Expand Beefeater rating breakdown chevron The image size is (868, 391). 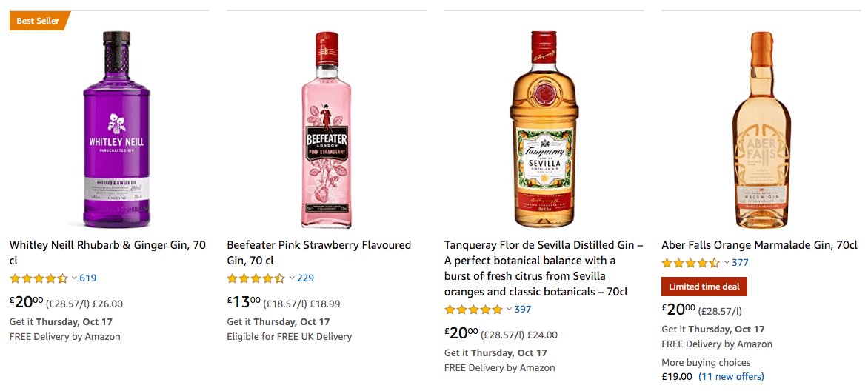[292, 278]
